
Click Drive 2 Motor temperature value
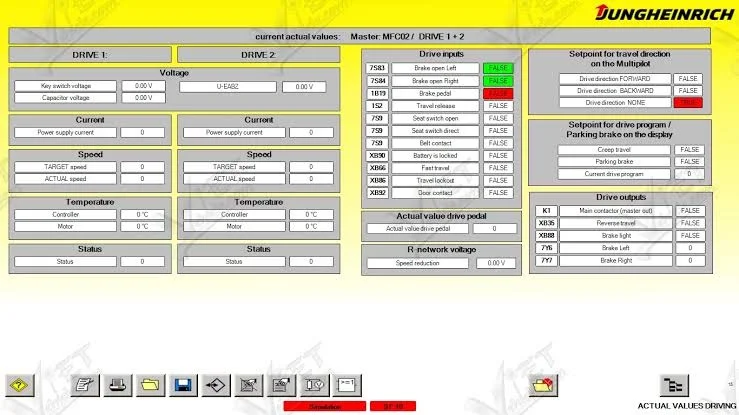[311, 227]
